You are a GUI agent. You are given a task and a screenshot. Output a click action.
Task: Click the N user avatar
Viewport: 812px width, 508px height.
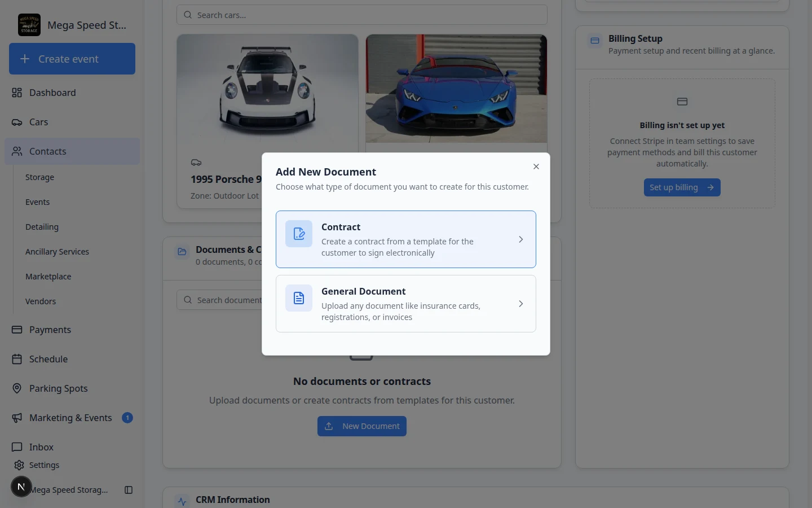[21, 487]
